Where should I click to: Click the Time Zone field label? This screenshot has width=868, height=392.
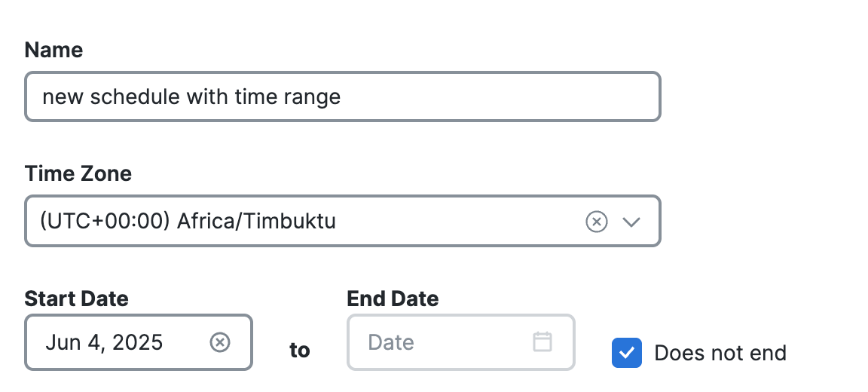tap(78, 174)
